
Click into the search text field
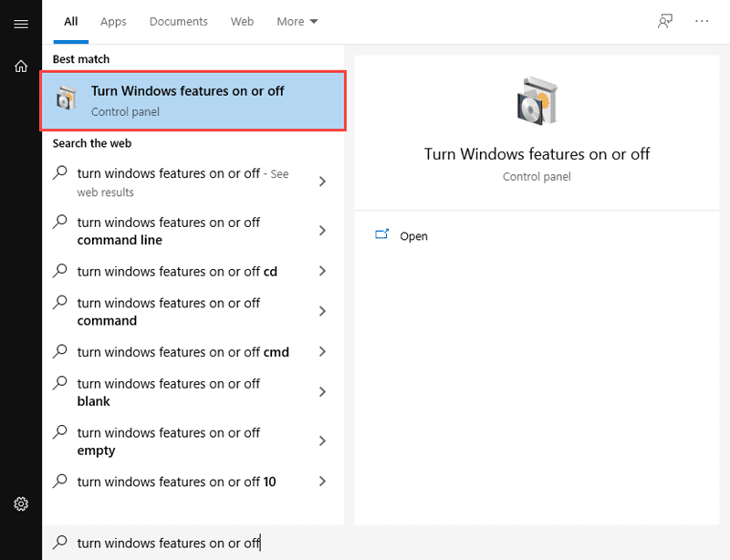pos(386,543)
